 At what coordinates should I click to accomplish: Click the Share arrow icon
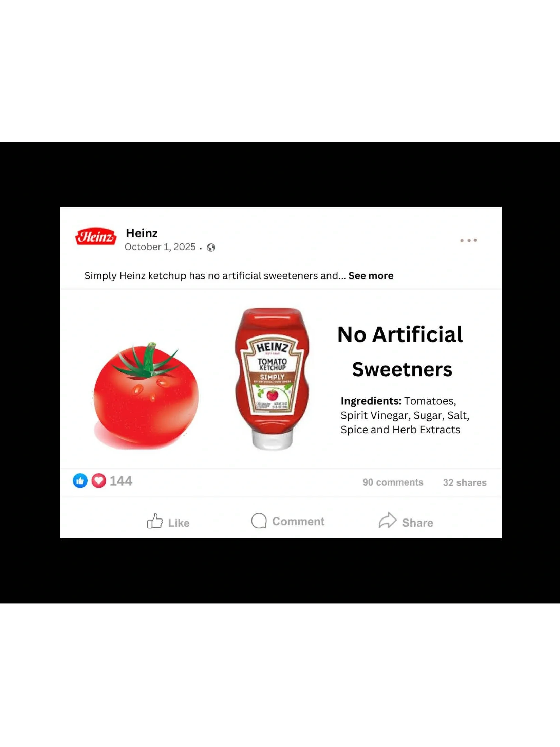[387, 520]
